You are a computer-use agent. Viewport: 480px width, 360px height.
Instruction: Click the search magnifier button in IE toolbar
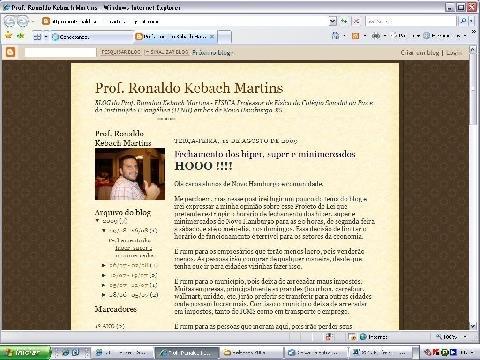(463, 21)
